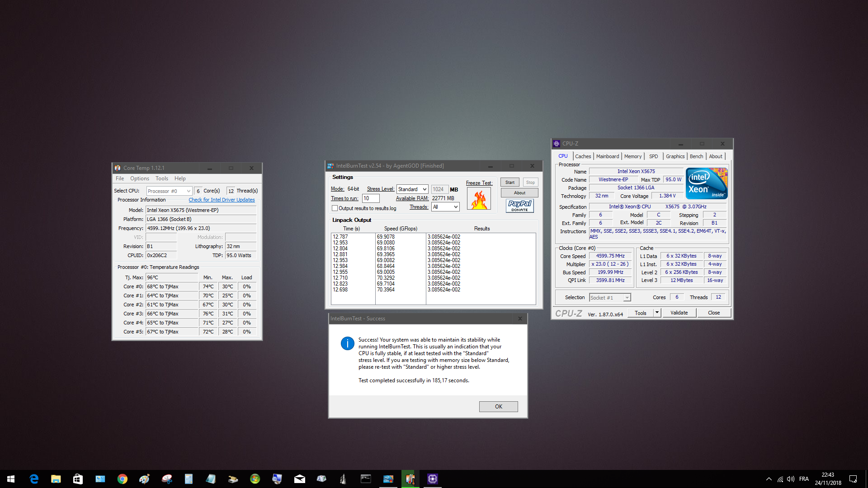Open Google Chrome from the taskbar

click(x=122, y=479)
